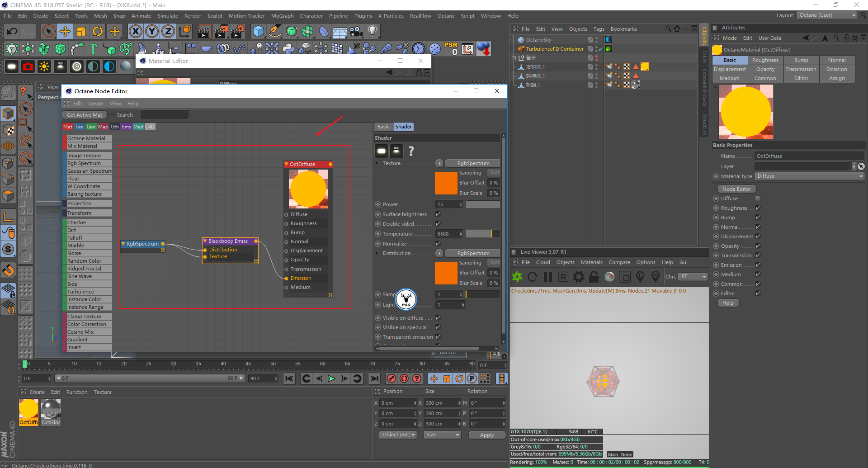
Task: Click the Octane sun daylight icon
Action: pos(44,66)
